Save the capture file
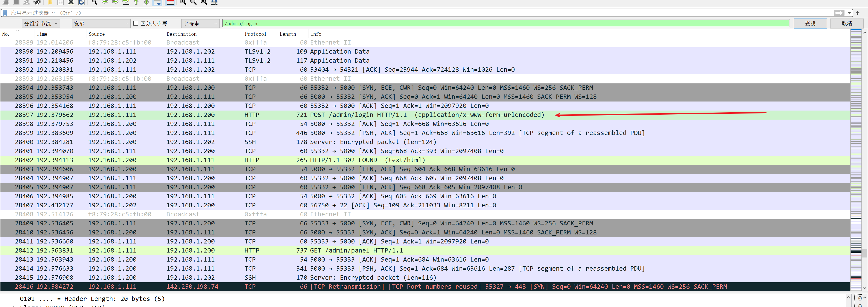The width and height of the screenshot is (868, 307). (x=60, y=2)
